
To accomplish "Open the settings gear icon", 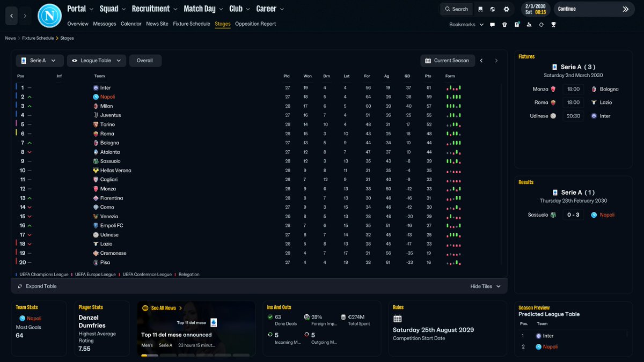I will (507, 9).
